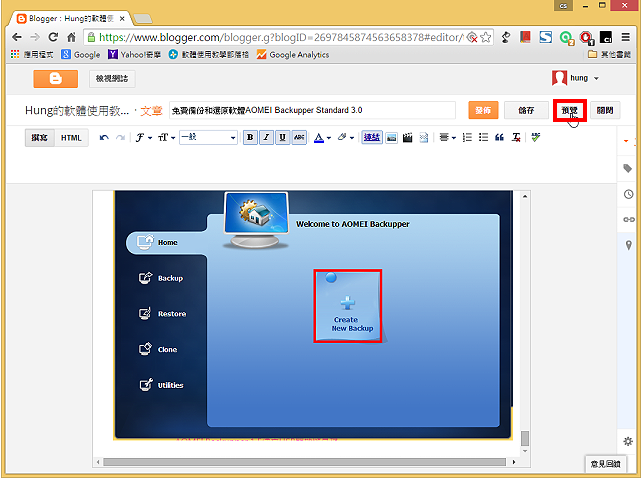Click the horizontal scroll right arrow
This screenshot has height=479, width=641.
coord(514,462)
